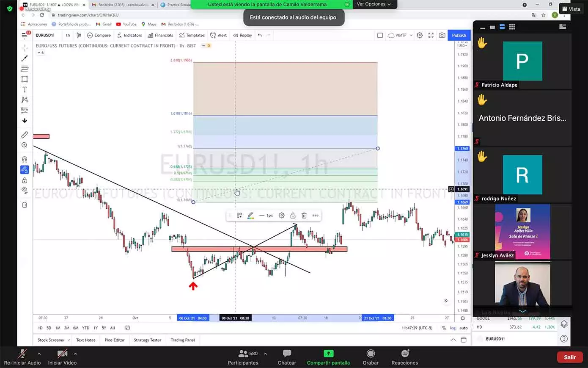Viewport: 588px width, 368px height.
Task: Remove drawings with the sidebar trash icon
Action: pos(25,205)
